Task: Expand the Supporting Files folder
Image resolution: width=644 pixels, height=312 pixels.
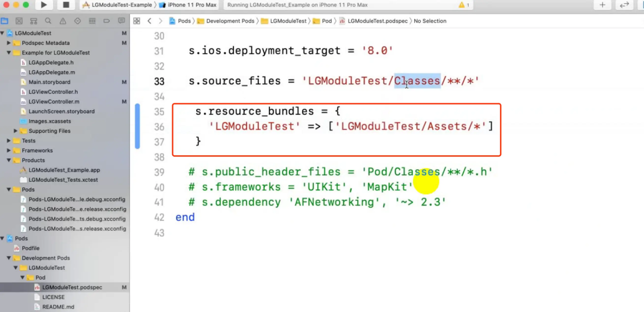Action: click(15, 131)
